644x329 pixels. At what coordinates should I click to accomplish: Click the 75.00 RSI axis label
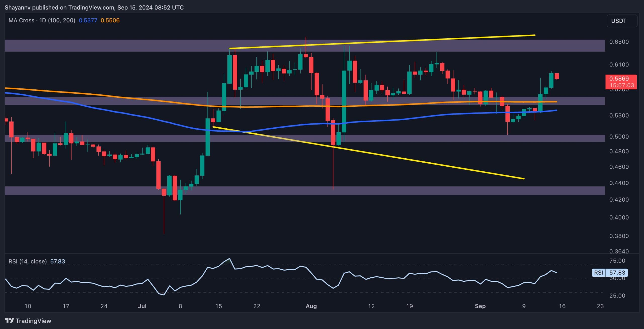(x=617, y=261)
